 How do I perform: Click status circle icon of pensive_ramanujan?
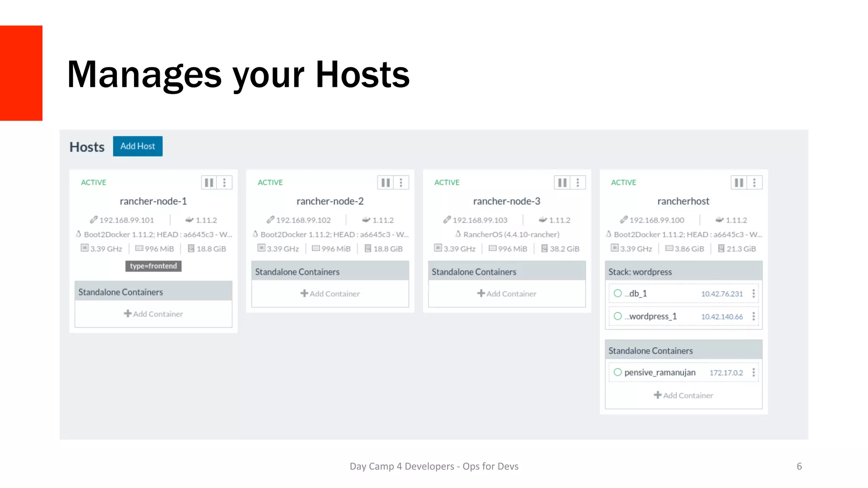click(618, 372)
